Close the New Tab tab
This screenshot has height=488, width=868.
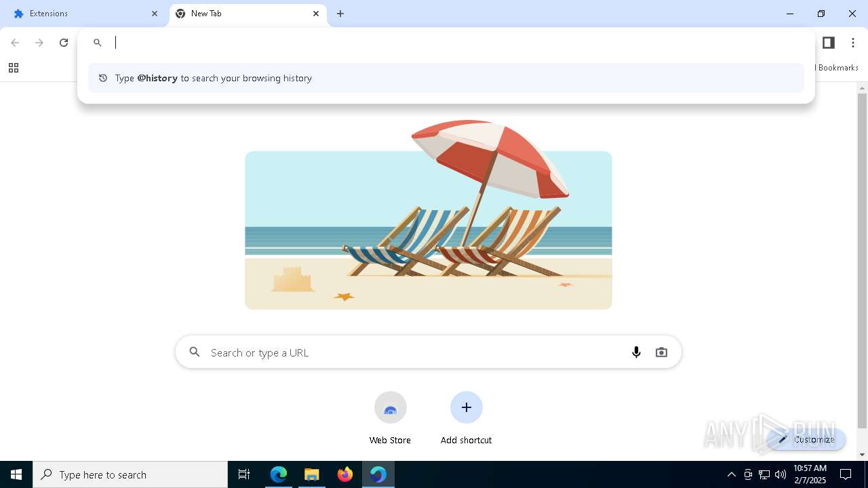pyautogui.click(x=316, y=14)
